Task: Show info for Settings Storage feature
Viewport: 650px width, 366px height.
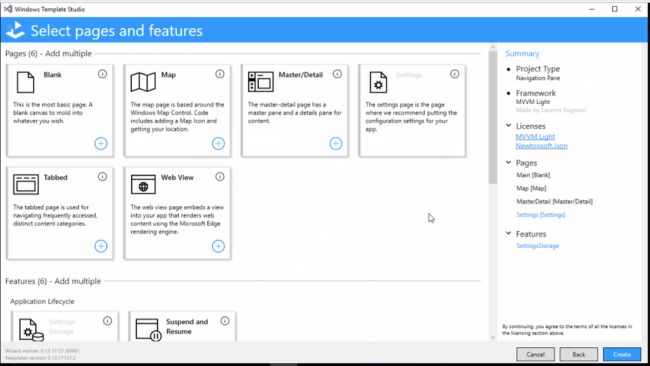Action: point(107,321)
